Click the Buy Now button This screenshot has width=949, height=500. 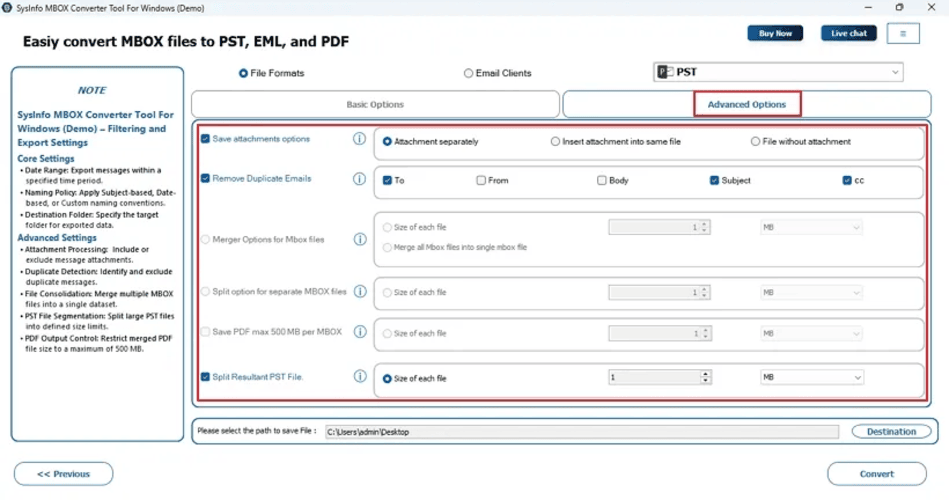[775, 33]
